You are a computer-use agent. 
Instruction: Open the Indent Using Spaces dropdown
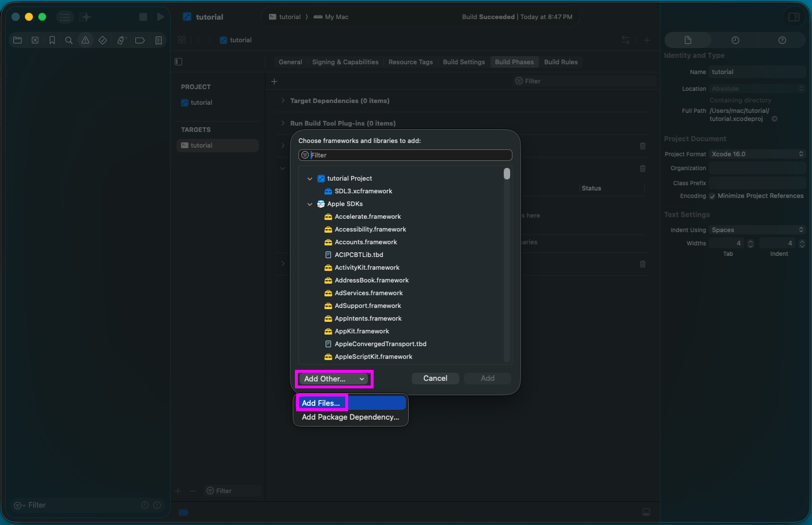757,230
